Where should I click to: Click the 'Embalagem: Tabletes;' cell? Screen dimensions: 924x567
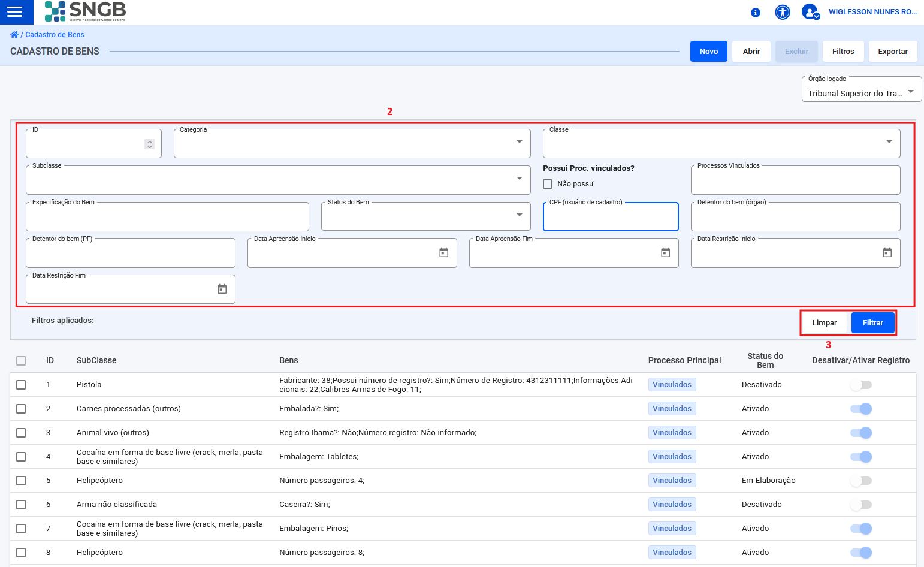click(x=319, y=457)
